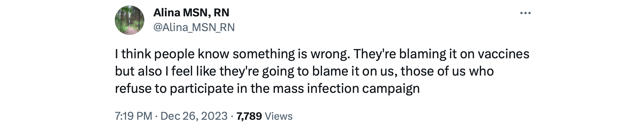Click the word 'vaccines' in the tweet
The height and width of the screenshot is (130, 644).
(504, 54)
